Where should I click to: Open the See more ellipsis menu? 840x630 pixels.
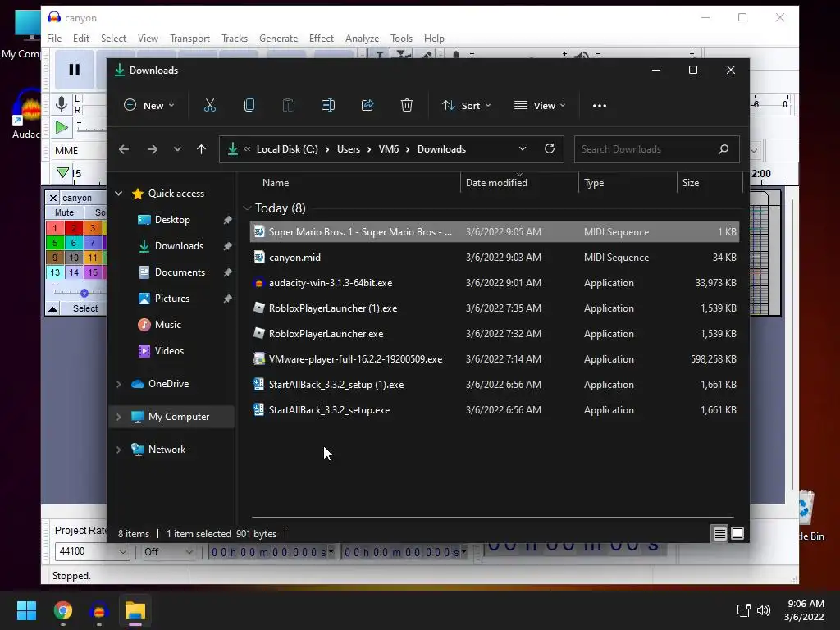click(600, 106)
